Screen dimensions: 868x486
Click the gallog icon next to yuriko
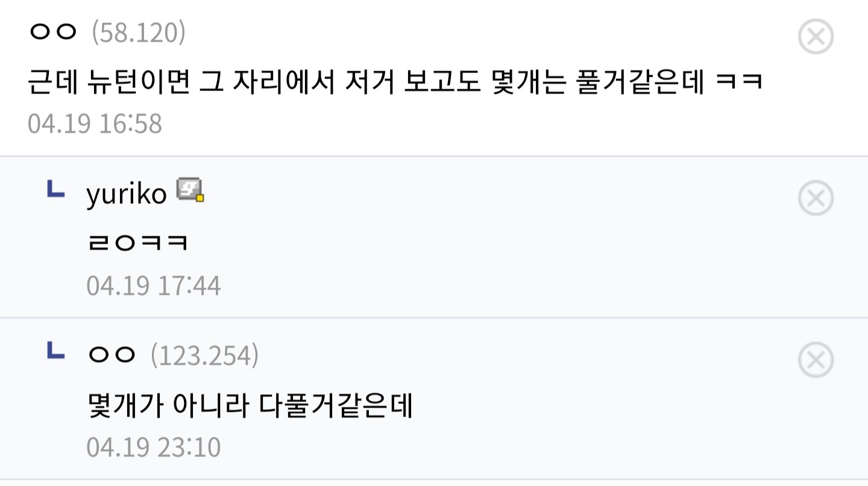[x=190, y=191]
